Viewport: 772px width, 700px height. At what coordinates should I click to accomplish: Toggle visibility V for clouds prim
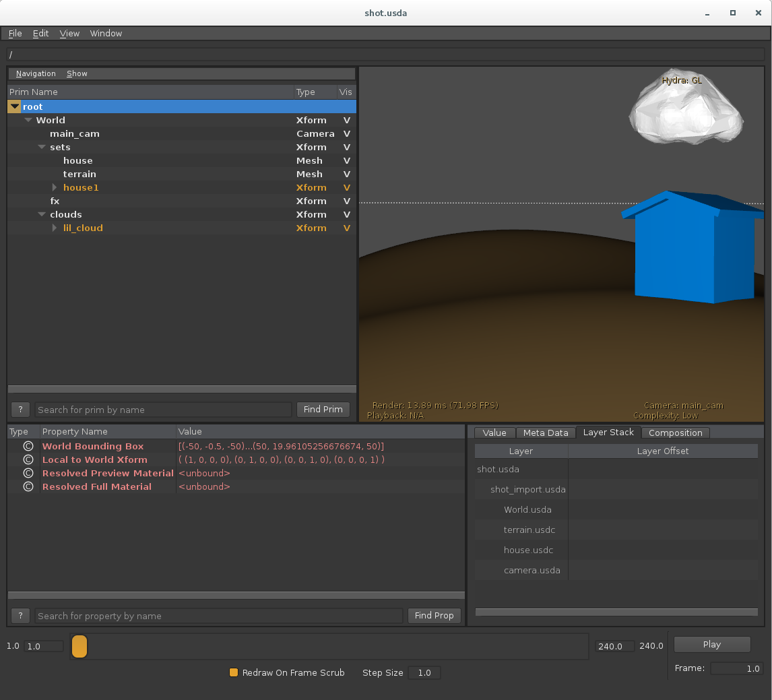(x=347, y=215)
